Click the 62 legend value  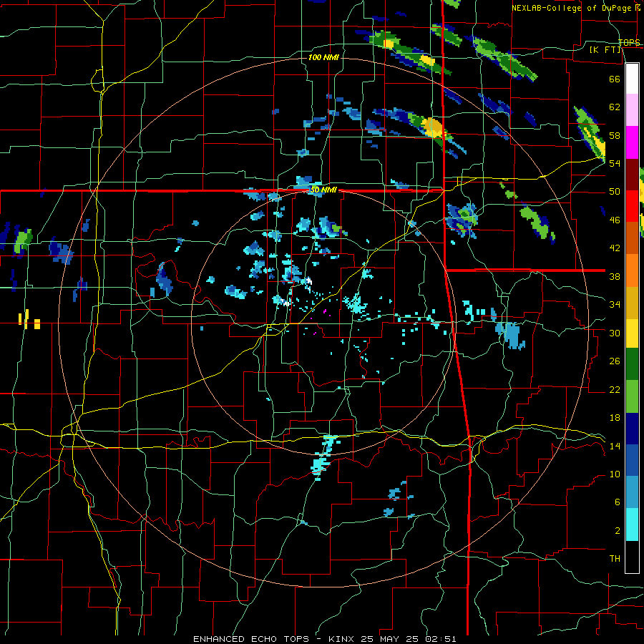tap(615, 107)
